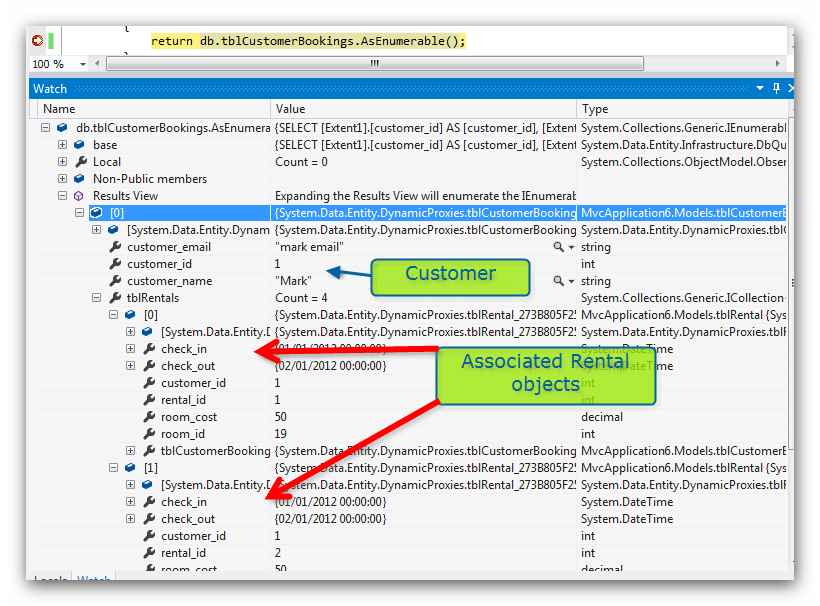
Task: Click the "Count = 4" value cell
Action: pyautogui.click(x=301, y=298)
